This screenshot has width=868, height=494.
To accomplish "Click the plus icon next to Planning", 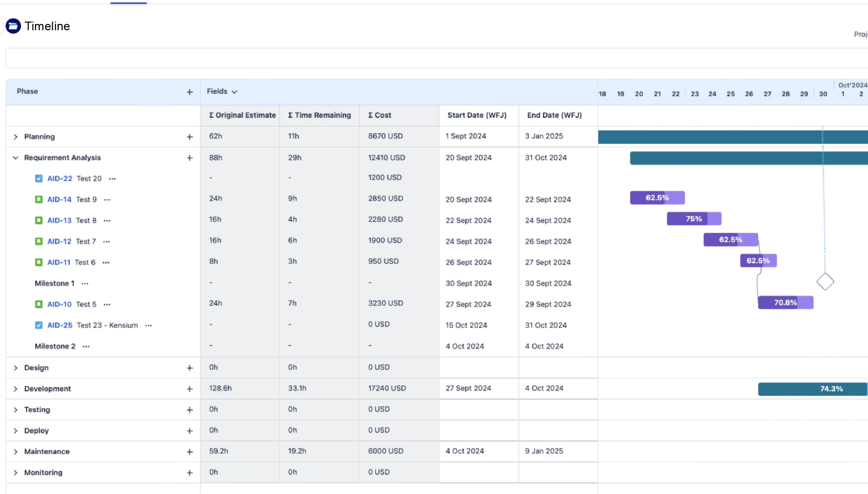I will click(x=190, y=137).
